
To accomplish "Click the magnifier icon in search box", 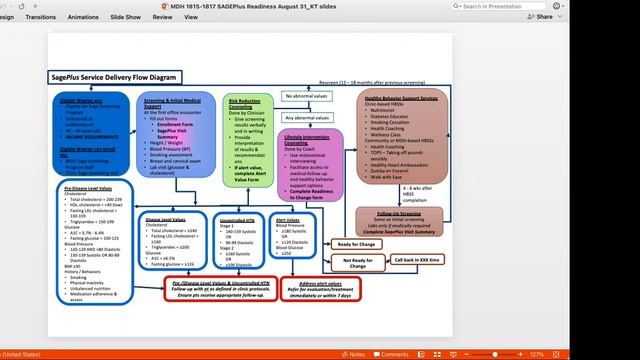I will point(456,6).
